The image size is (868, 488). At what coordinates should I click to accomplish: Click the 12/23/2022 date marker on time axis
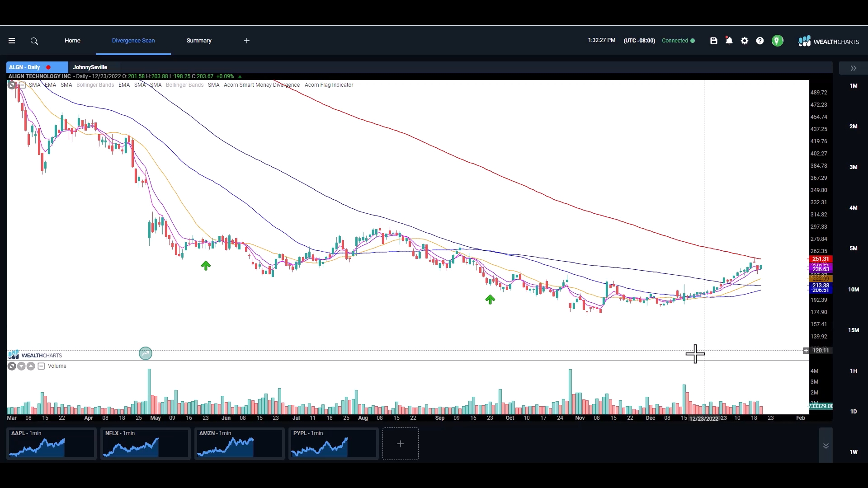704,419
